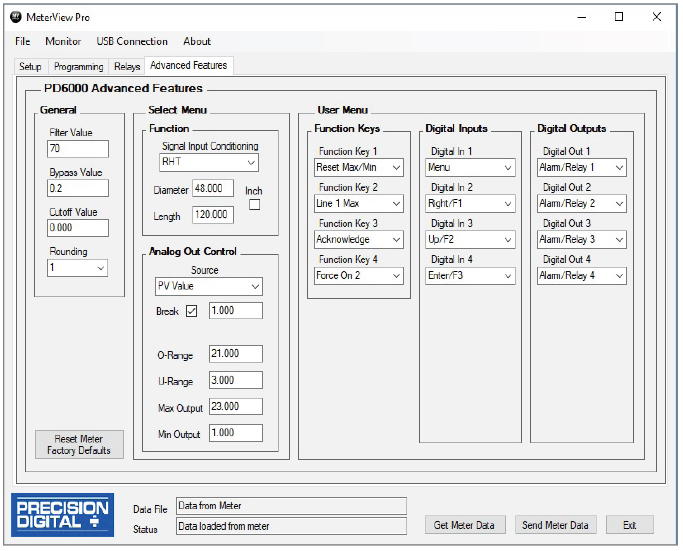Screen dimensions: 683x551
Task: Open Function Key 2 dropdown
Action: tap(358, 204)
